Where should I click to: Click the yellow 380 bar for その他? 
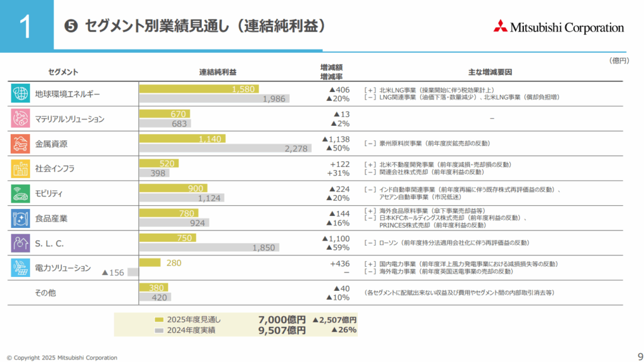(153, 287)
